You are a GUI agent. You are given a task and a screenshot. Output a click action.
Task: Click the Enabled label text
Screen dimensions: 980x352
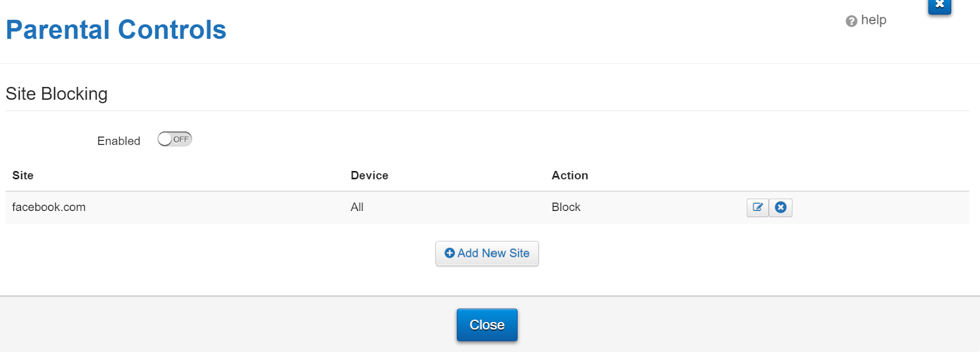pos(119,141)
